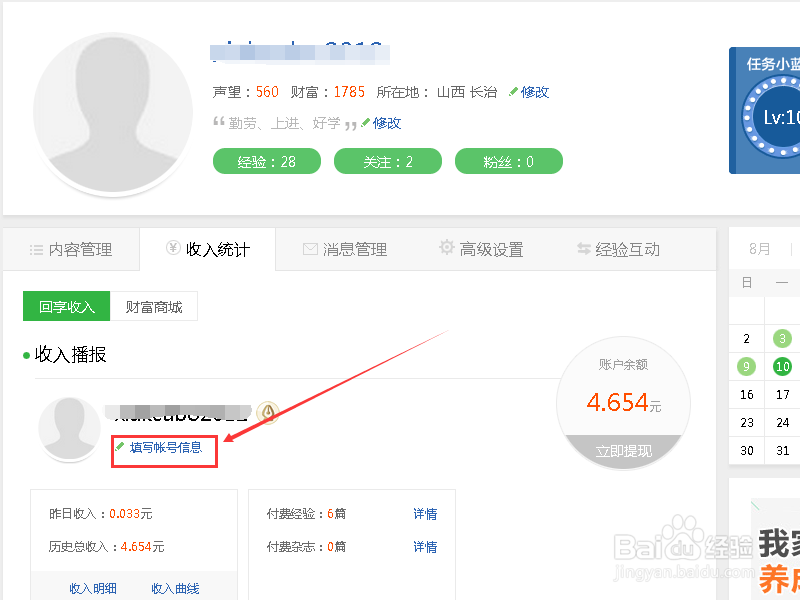Open 详情 link for 付费经验
Screen dimensions: 800x600
pos(425,514)
